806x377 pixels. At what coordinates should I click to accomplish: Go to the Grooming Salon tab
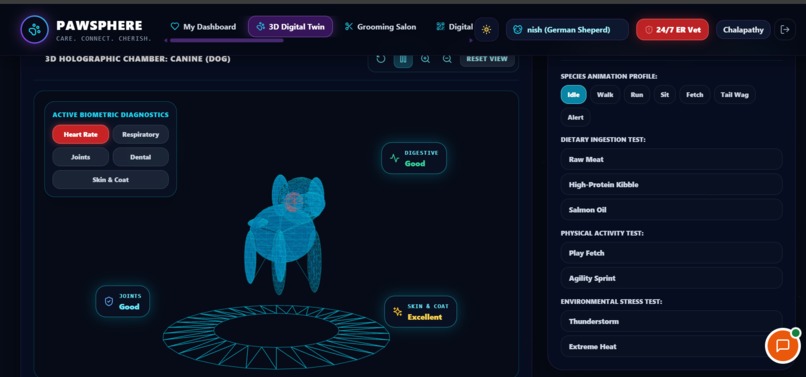(380, 27)
